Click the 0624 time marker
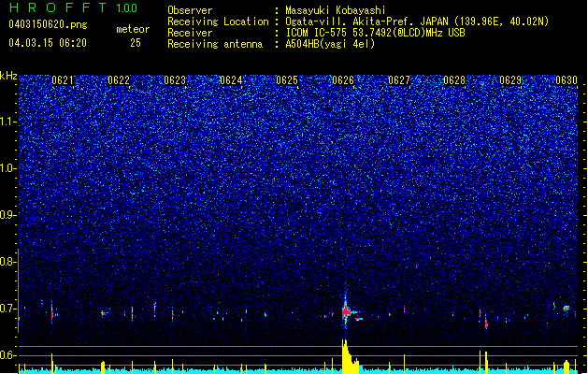Screen dimensions: 588x374 coord(231,80)
